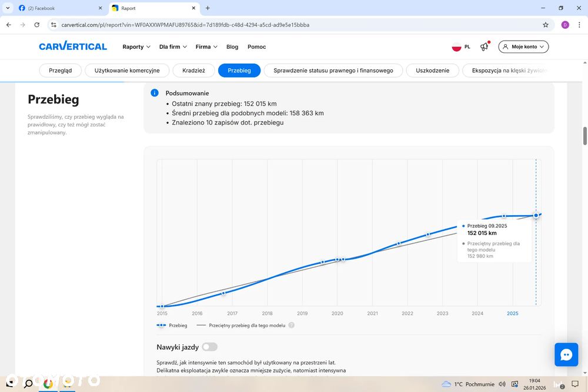Select the Kradzież section tab
The height and width of the screenshot is (392, 588).
coord(193,71)
